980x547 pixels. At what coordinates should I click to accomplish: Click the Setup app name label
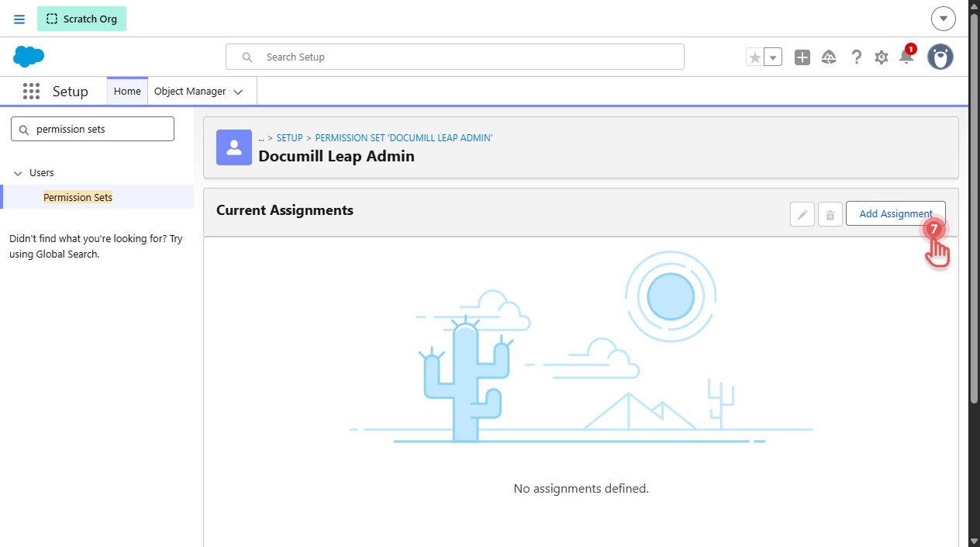(x=71, y=92)
